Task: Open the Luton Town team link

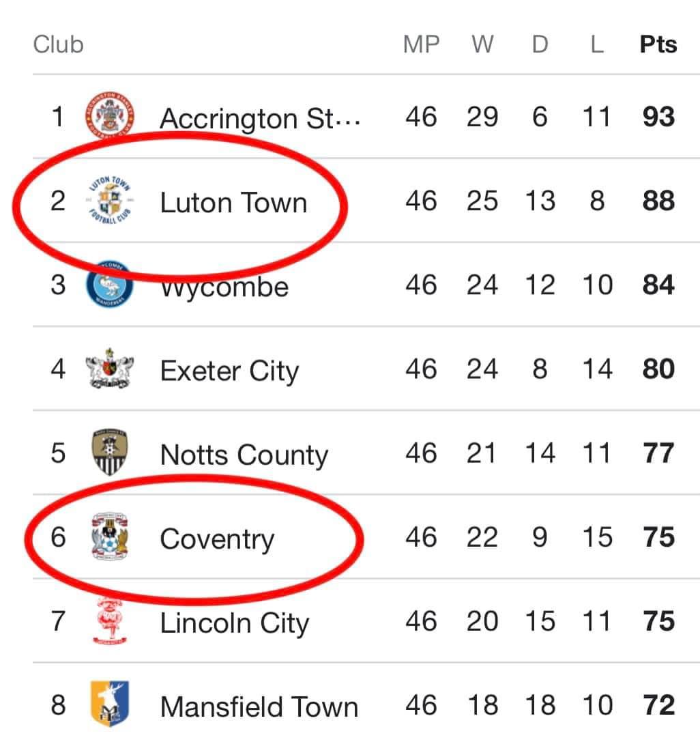Action: tap(233, 203)
